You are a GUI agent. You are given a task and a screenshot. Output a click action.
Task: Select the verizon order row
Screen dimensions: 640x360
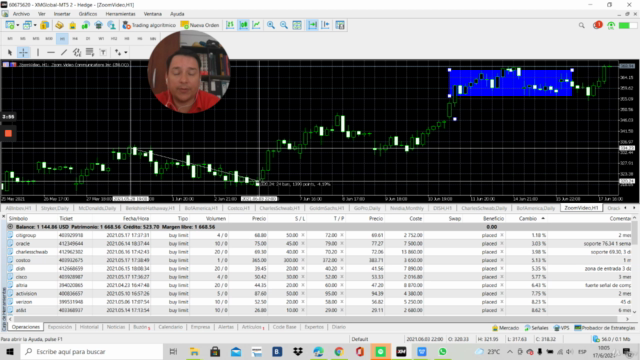[319, 302]
